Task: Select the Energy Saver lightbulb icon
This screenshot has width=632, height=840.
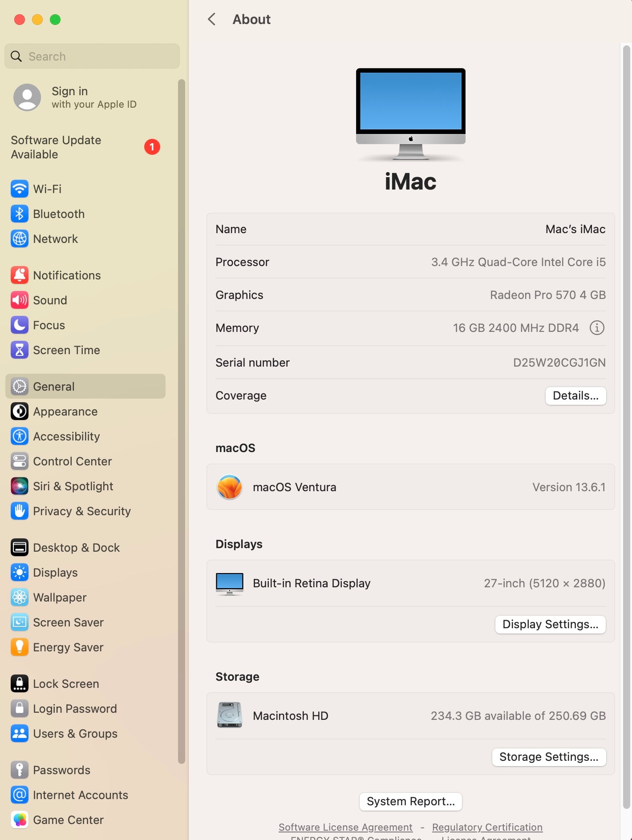Action: (20, 647)
